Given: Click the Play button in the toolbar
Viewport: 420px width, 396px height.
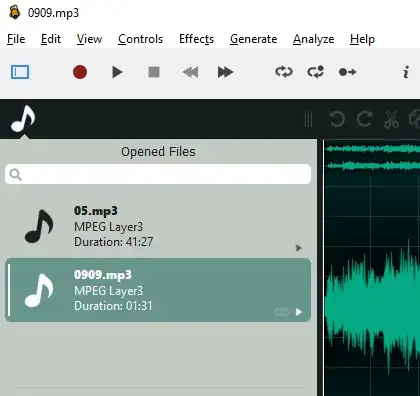Looking at the screenshot, I should (x=117, y=72).
